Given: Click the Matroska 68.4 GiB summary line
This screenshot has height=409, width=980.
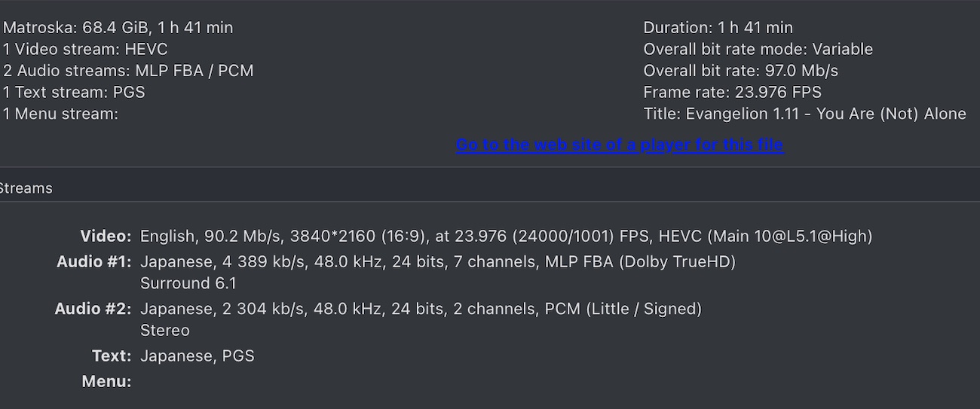Looking at the screenshot, I should click(118, 28).
